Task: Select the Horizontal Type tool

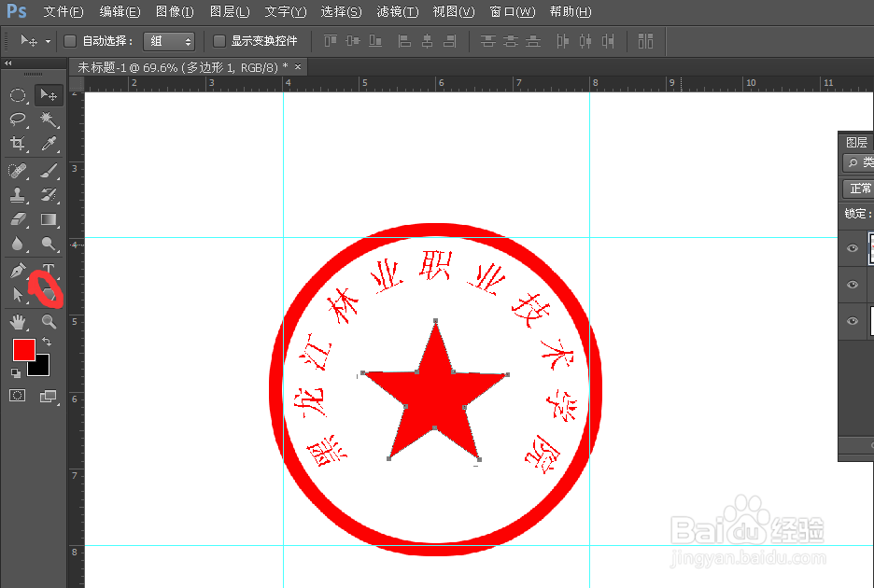Action: point(49,269)
